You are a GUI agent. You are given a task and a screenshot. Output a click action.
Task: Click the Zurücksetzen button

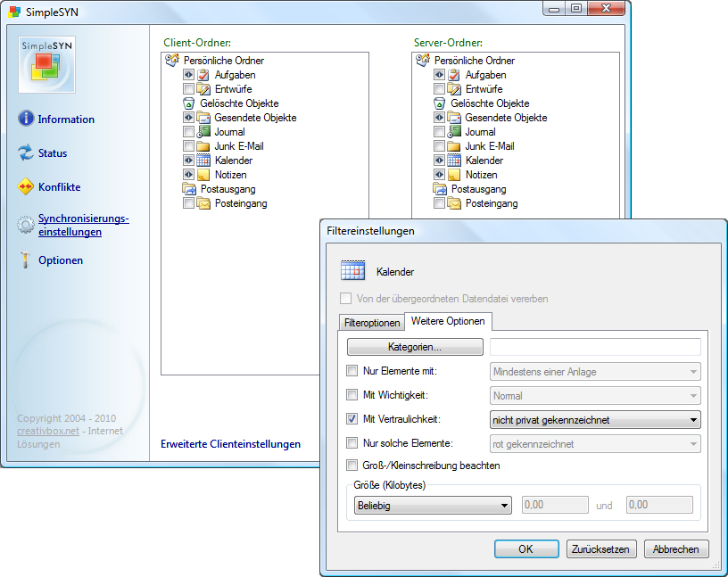[601, 549]
